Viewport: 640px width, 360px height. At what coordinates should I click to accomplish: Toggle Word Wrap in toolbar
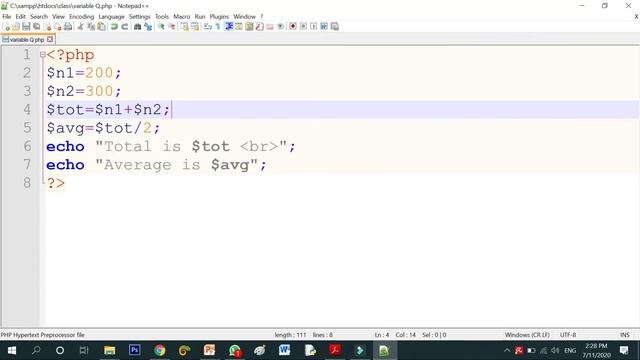[208, 27]
